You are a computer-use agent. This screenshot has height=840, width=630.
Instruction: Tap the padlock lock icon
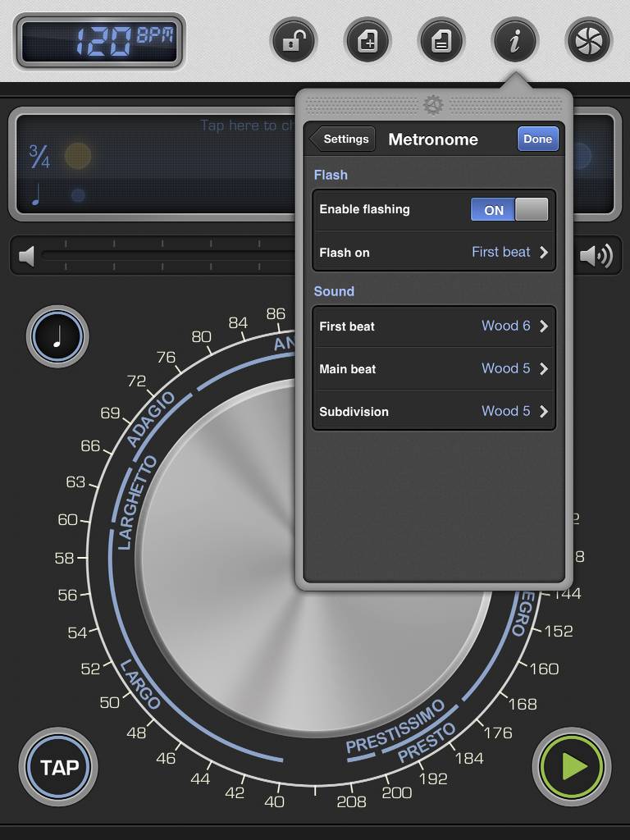pyautogui.click(x=294, y=41)
